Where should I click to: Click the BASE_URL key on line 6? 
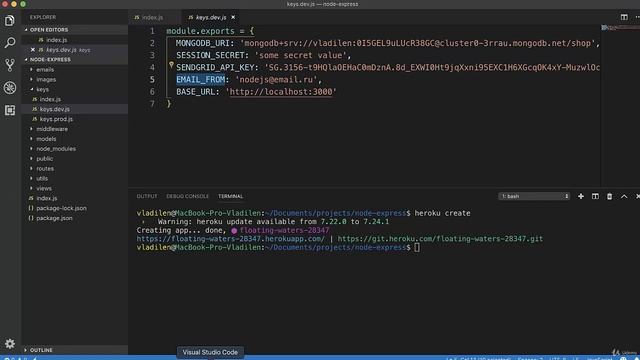[196, 92]
